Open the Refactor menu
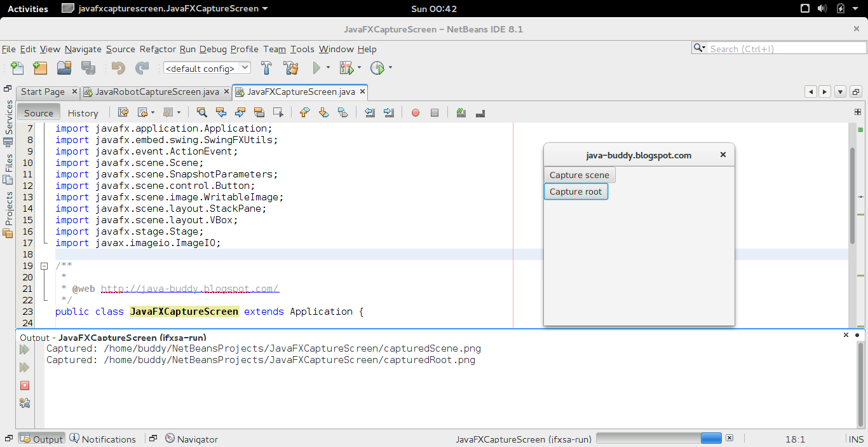Viewport: 868px width, 447px height. point(158,49)
